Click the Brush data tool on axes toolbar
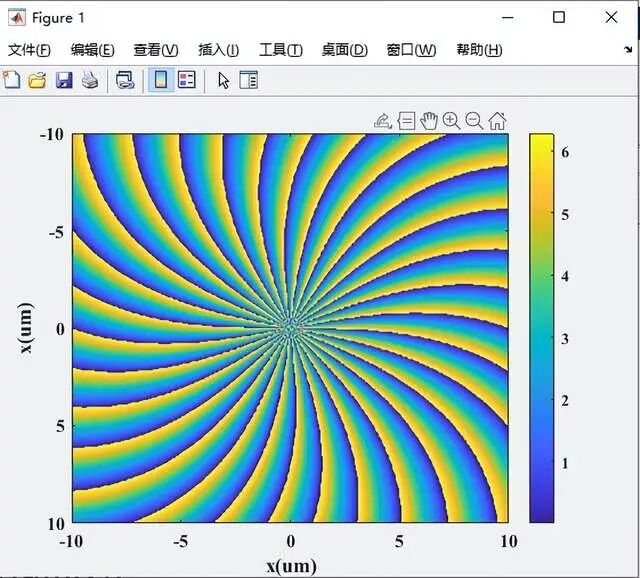Screen dimensions: 640x578 pyautogui.click(x=382, y=121)
